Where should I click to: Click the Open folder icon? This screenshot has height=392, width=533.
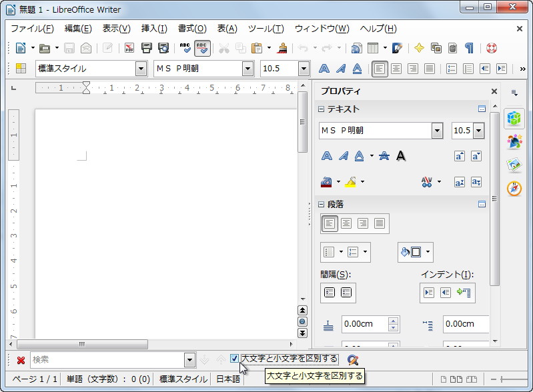45,48
